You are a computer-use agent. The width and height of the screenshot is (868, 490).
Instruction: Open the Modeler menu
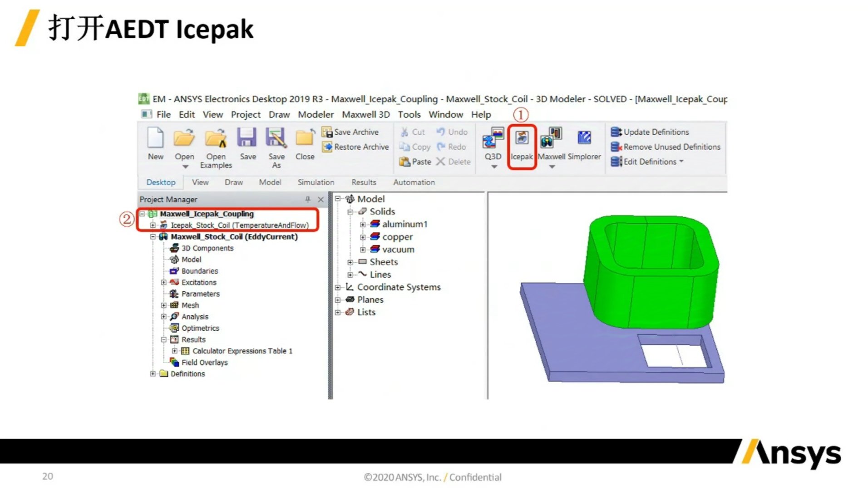click(316, 115)
